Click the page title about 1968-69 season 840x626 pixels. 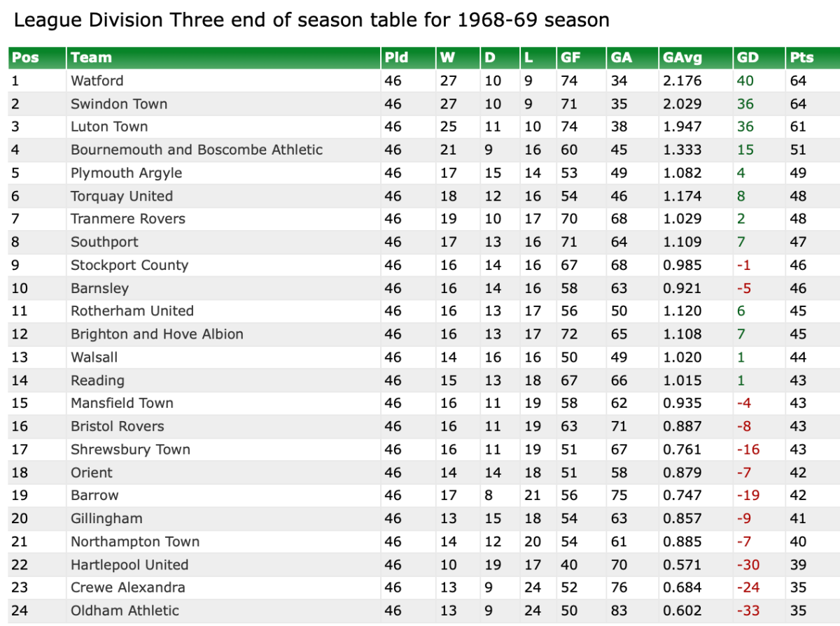[x=311, y=20]
